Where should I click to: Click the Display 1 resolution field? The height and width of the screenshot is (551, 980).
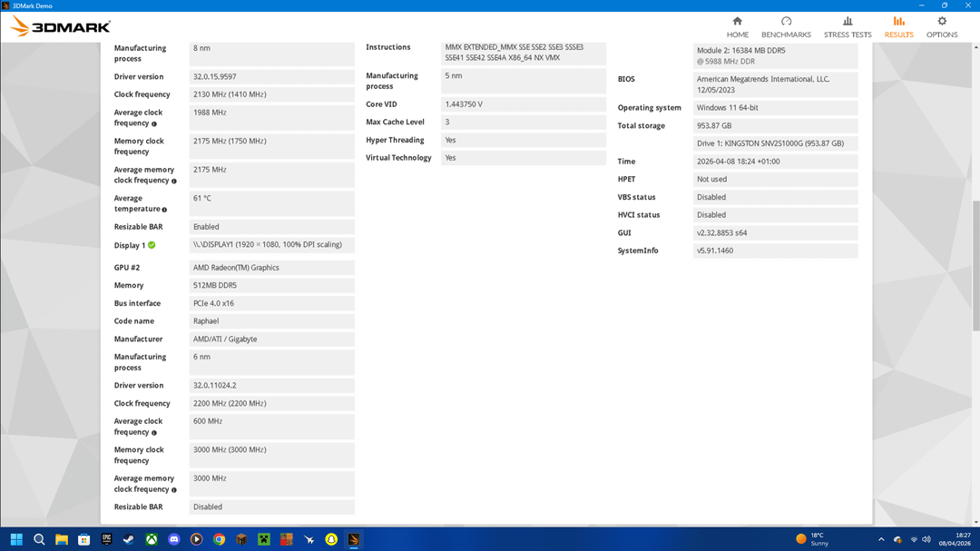click(x=271, y=245)
